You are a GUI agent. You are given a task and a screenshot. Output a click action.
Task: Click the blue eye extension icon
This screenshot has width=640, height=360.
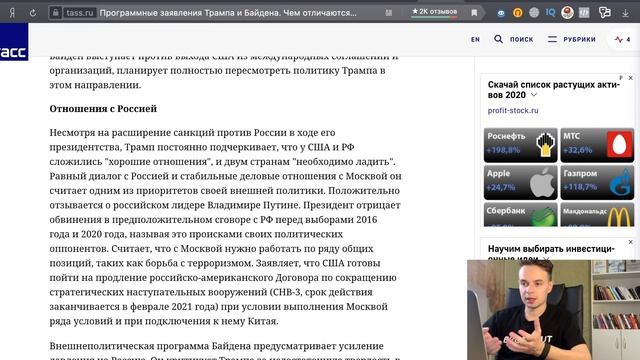pos(501,13)
